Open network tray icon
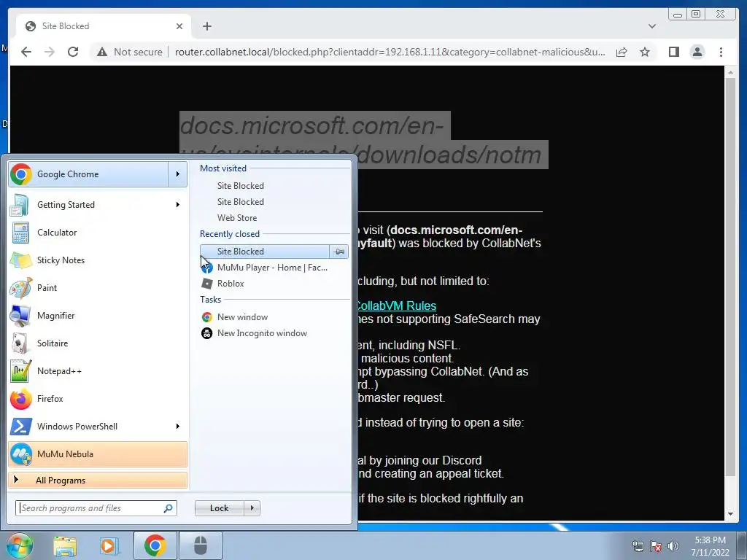The width and height of the screenshot is (747, 560). tap(638, 546)
